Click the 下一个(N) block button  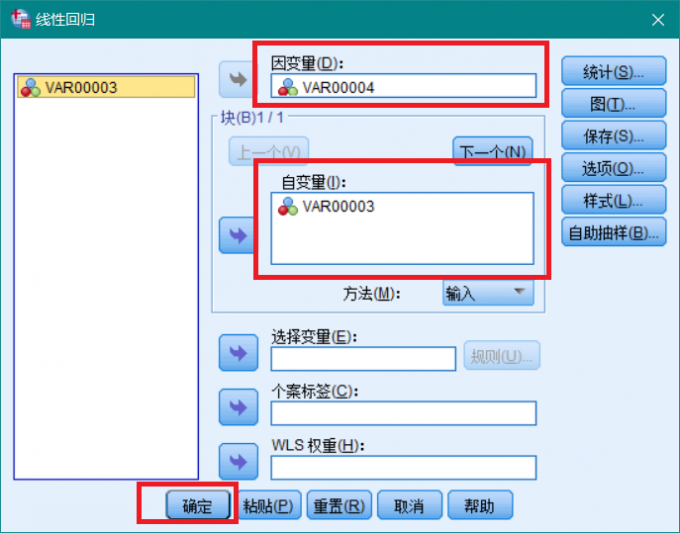(x=493, y=151)
